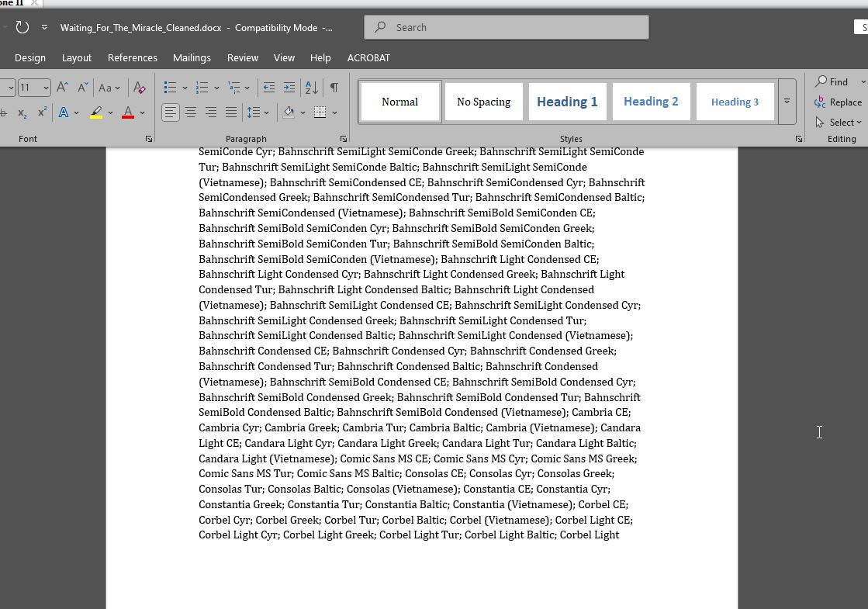Switch to the References tab
Viewport: 868px width, 609px height.
pyautogui.click(x=133, y=57)
